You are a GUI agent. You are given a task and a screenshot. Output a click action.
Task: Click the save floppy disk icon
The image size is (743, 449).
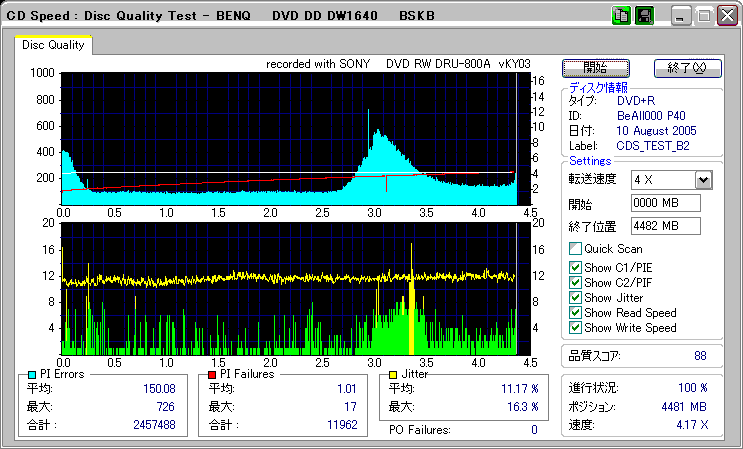(644, 16)
